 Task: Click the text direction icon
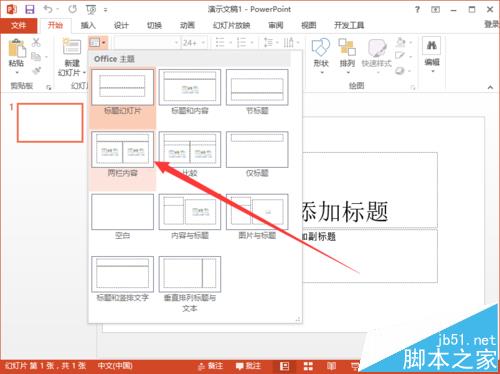pyautogui.click(x=289, y=43)
